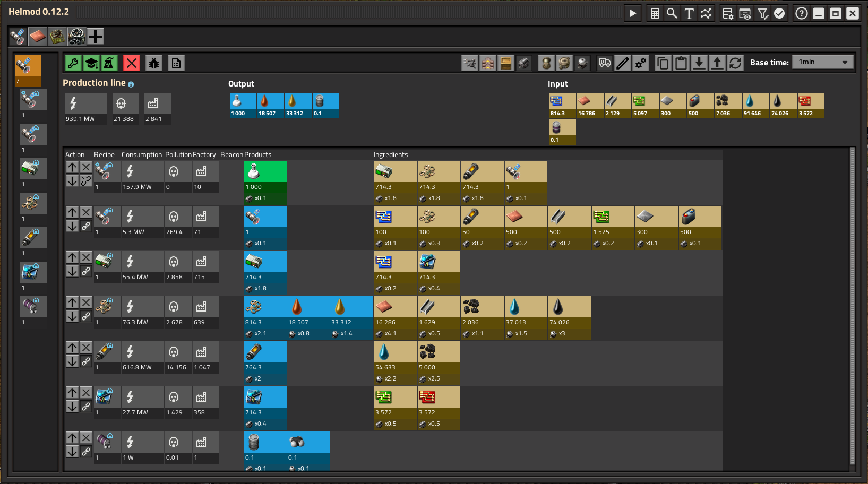Open the bug debug icon
The height and width of the screenshot is (484, 868).
(x=154, y=63)
